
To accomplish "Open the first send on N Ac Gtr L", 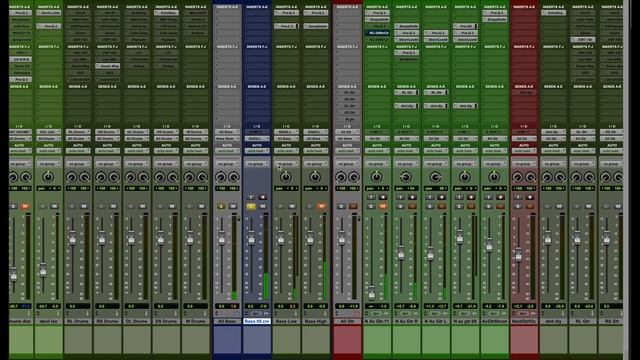I will point(436,93).
